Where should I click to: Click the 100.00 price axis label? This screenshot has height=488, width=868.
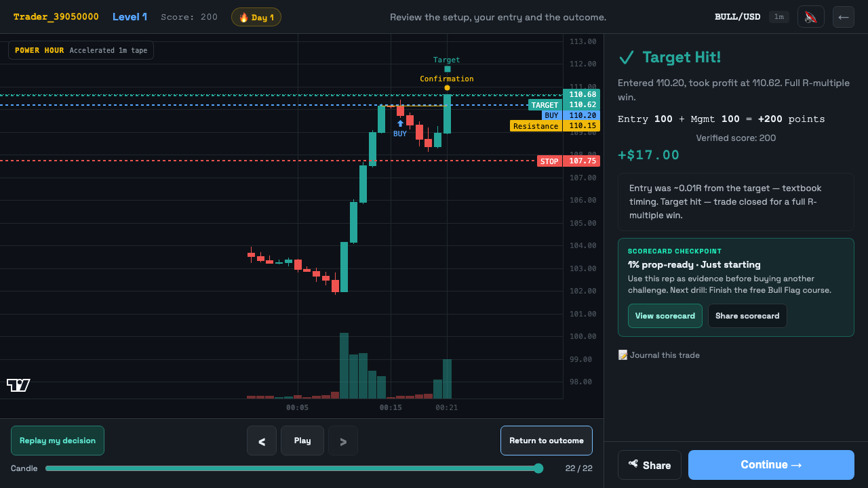point(583,336)
